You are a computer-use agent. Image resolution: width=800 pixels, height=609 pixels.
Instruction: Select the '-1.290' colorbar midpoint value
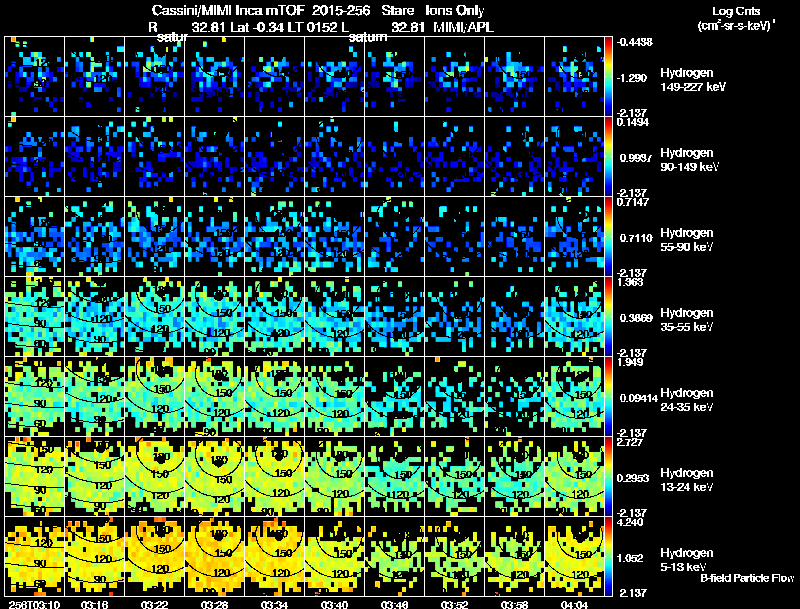point(632,78)
